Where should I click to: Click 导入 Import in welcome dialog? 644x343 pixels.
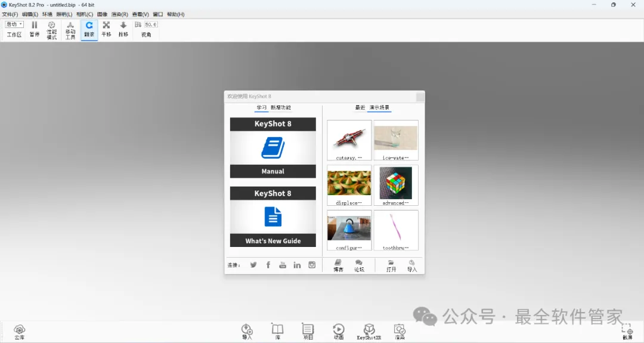click(412, 266)
